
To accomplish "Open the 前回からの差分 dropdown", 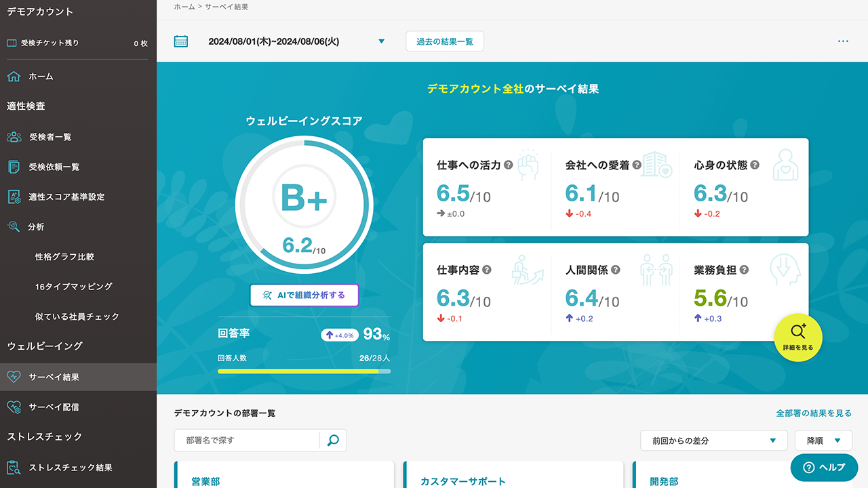I will click(x=713, y=440).
